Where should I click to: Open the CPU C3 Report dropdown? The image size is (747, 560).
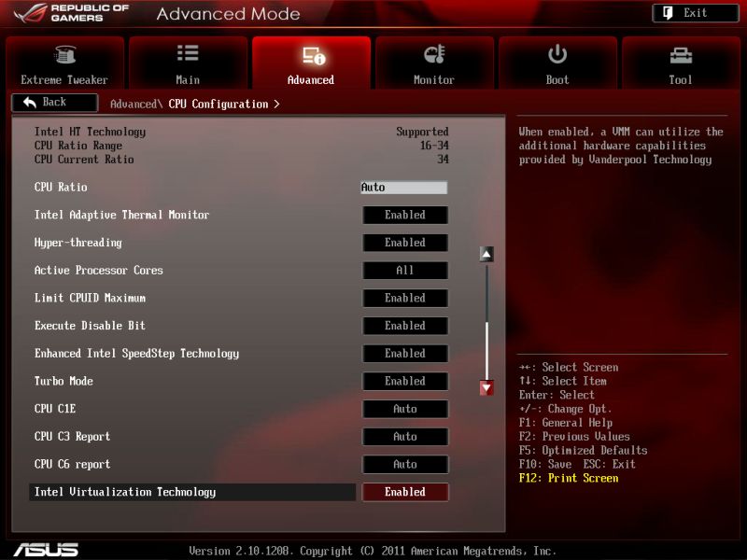[404, 436]
